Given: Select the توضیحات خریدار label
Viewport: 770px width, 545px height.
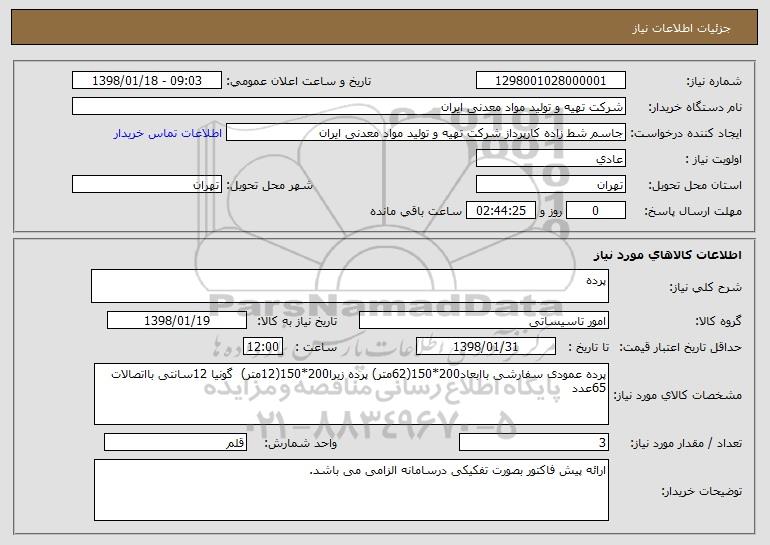Looking at the screenshot, I should (701, 491).
